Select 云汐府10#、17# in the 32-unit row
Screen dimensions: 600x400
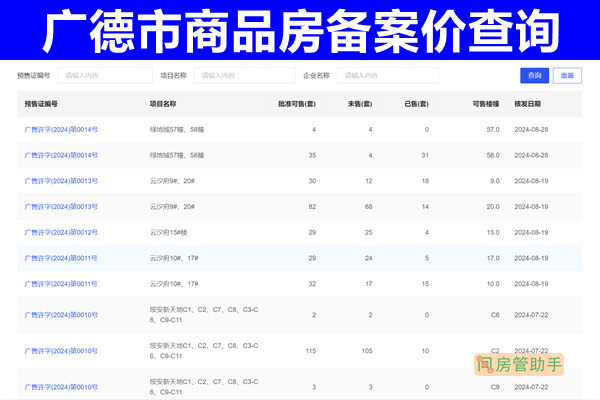tap(174, 284)
